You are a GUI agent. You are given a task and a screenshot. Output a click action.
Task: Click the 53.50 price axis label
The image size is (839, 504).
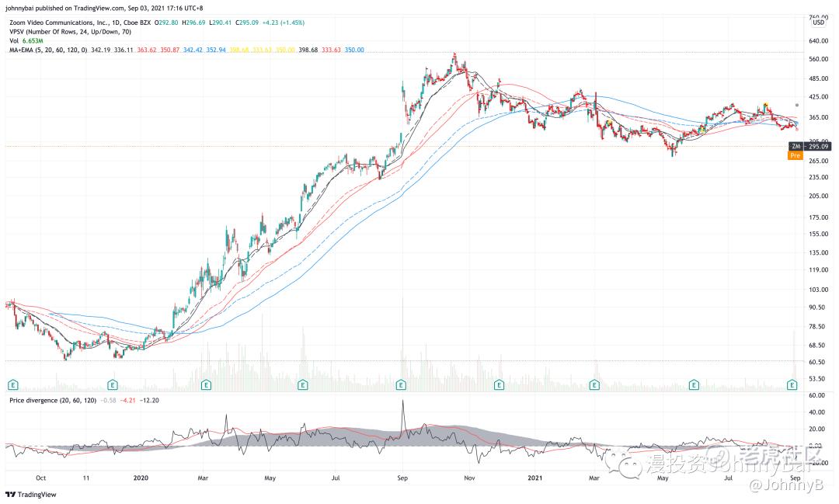817,379
